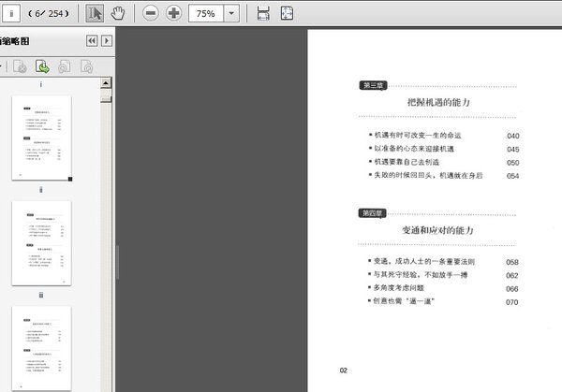Click the heading 把握机遇的能力 on the page

[x=438, y=101]
